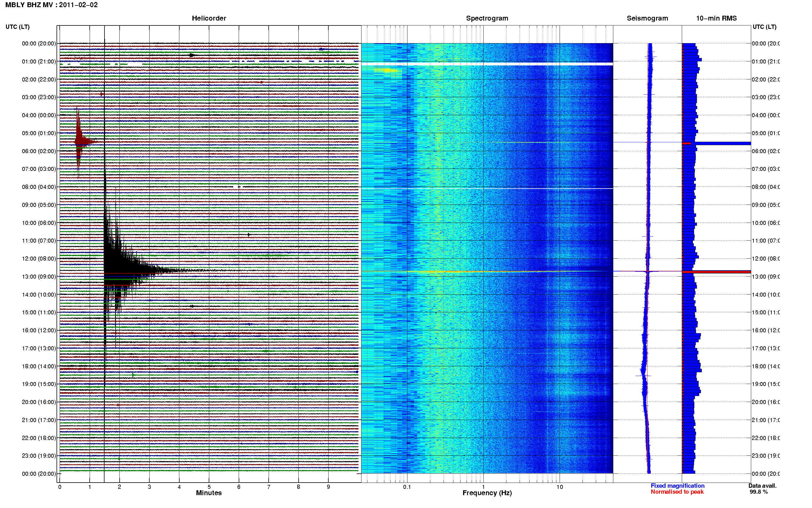Click the left time label '23:00 (19:00)'

(x=39, y=456)
